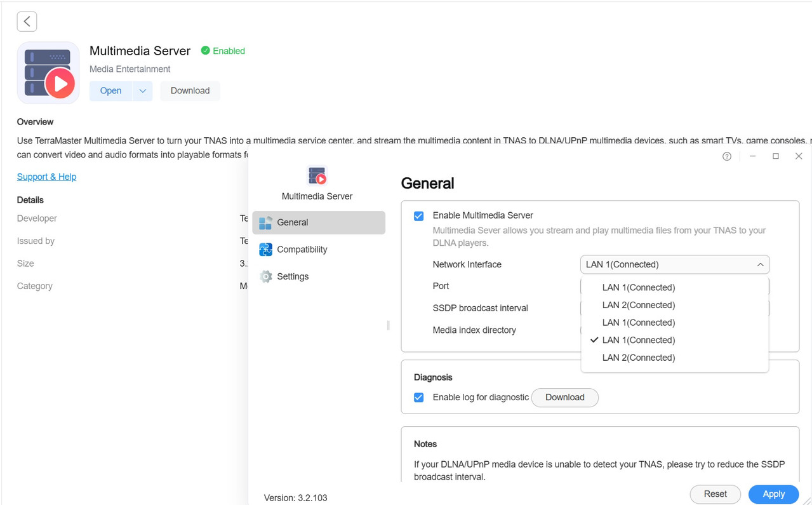Click the Details heading
812x505 pixels.
coord(30,200)
